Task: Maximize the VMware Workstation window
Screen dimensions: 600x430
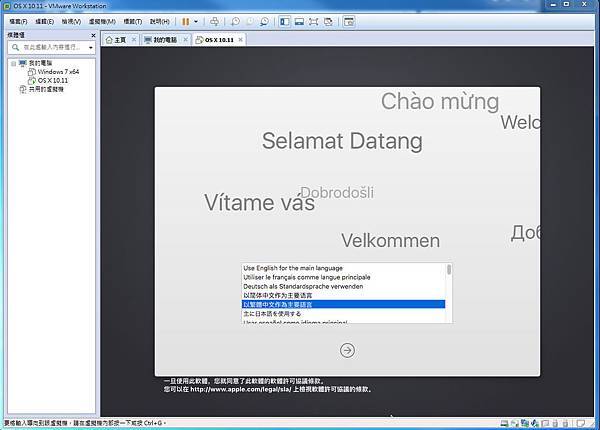Action: coord(566,5)
